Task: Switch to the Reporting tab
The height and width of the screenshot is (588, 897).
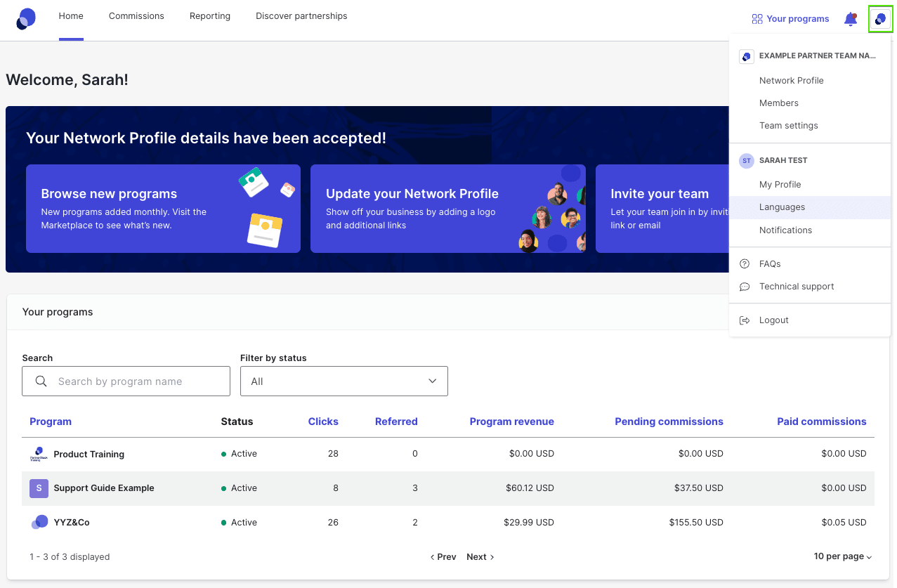Action: (x=209, y=15)
